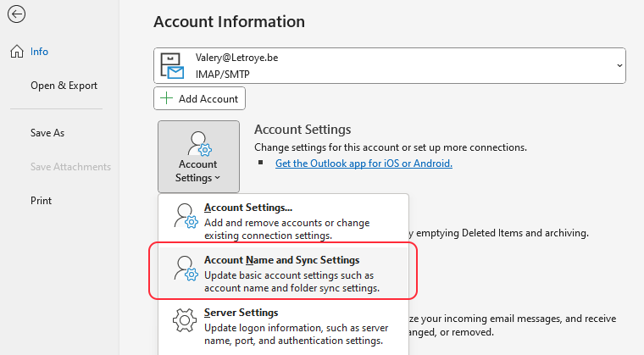Open Get the Outlook app for iOS link
Viewport: 644px width, 355px height.
click(364, 164)
